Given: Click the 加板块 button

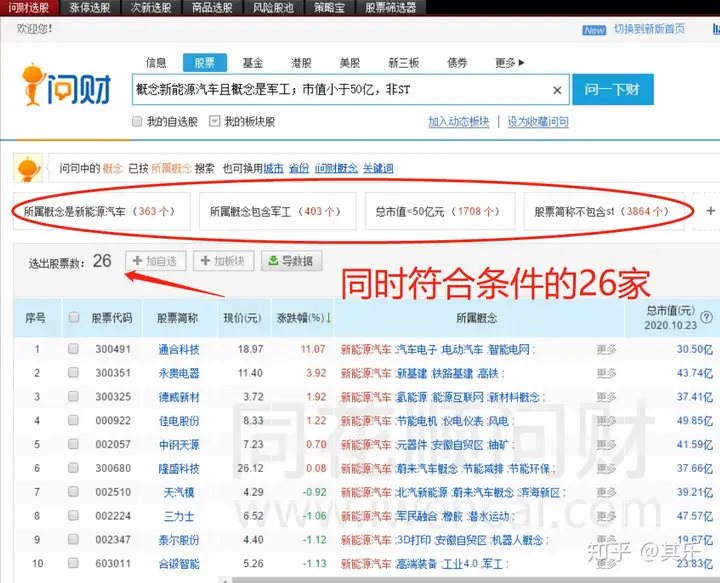Looking at the screenshot, I should click(224, 261).
